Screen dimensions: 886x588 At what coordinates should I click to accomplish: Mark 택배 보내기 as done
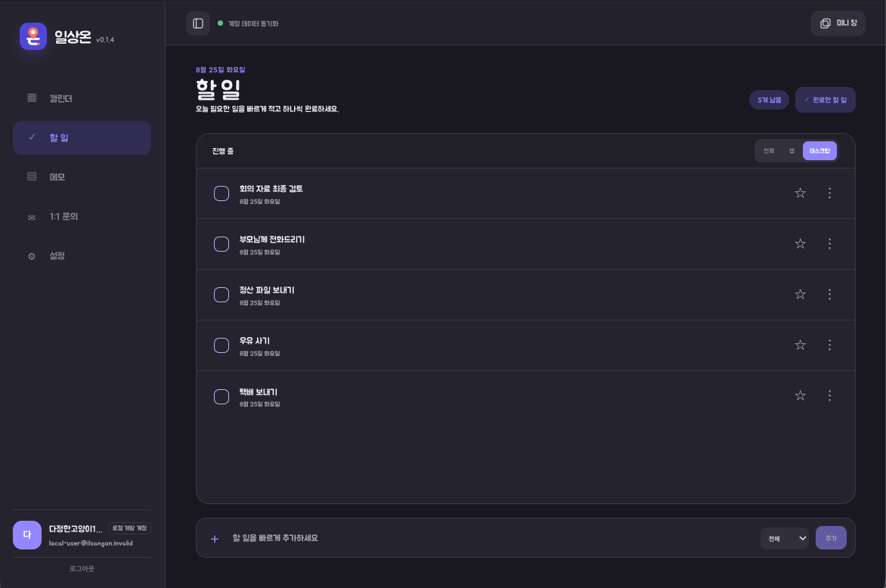coord(221,397)
